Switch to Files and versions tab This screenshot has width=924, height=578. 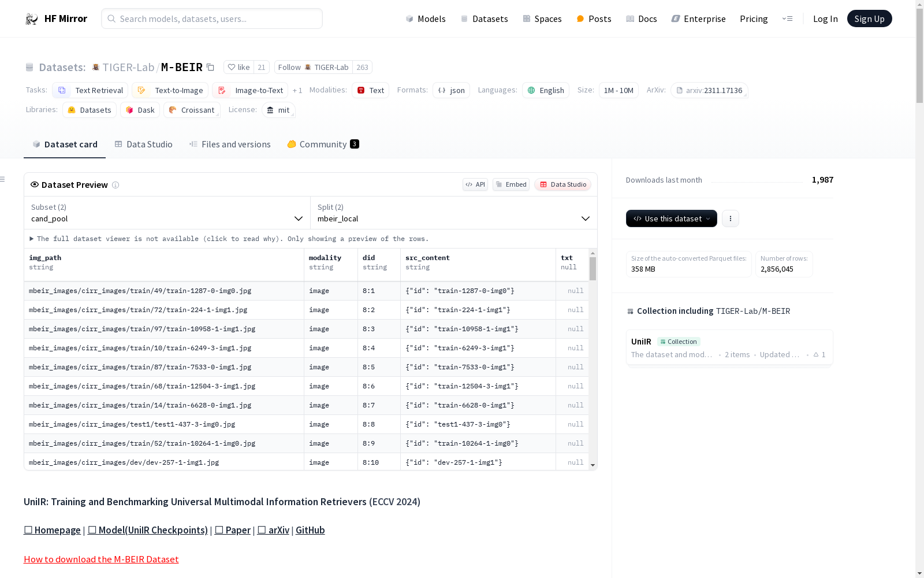tap(230, 144)
